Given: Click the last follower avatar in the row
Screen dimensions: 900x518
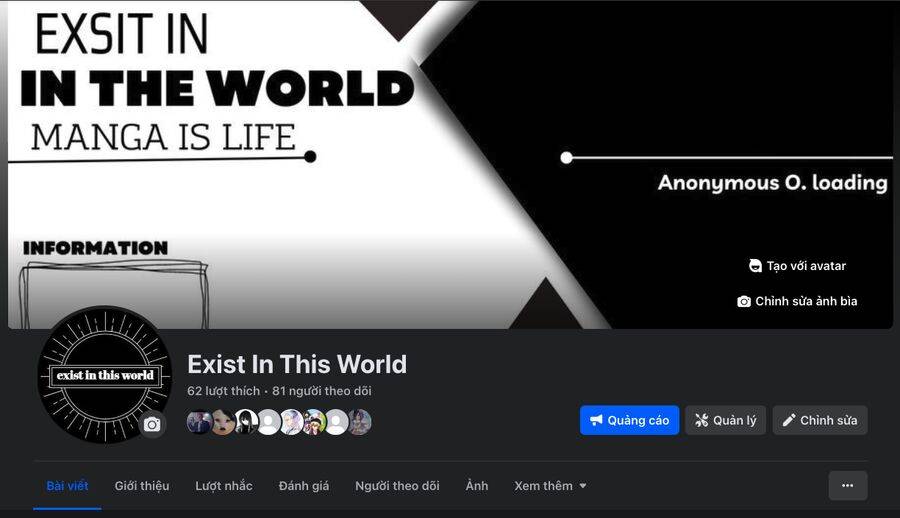Looking at the screenshot, I should coord(359,422).
